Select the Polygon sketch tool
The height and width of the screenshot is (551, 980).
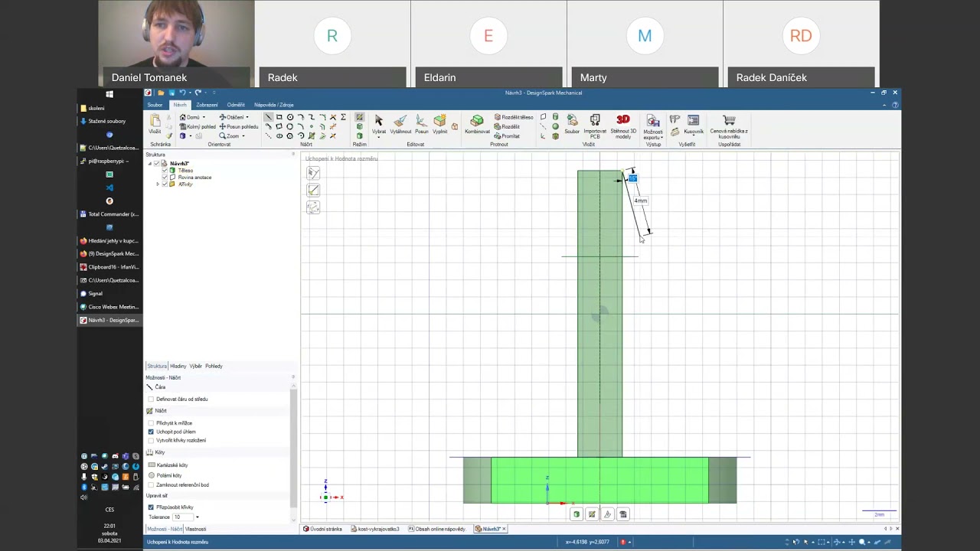click(x=290, y=135)
